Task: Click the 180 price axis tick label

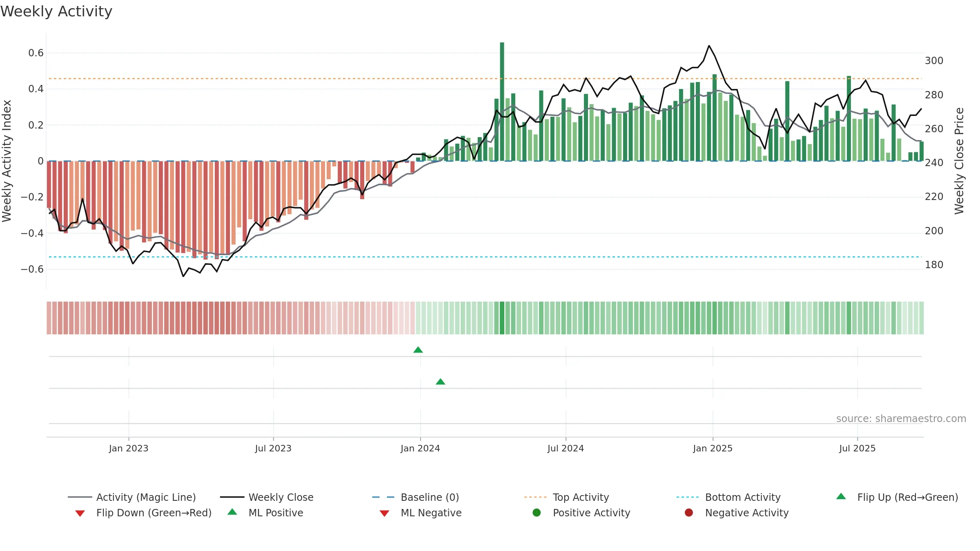Action: (x=934, y=265)
